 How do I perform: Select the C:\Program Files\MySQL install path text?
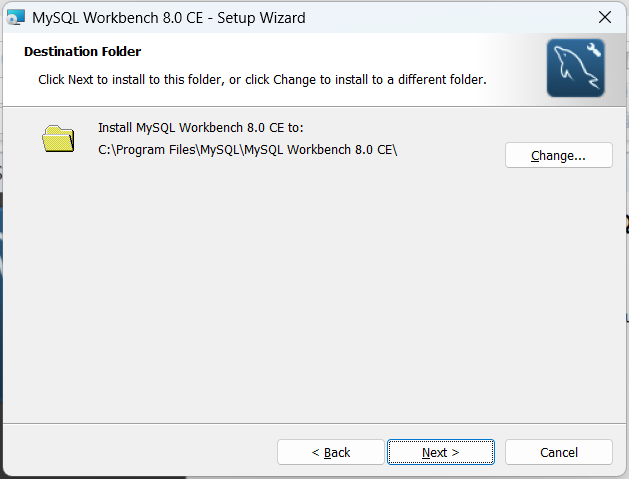pyautogui.click(x=248, y=150)
